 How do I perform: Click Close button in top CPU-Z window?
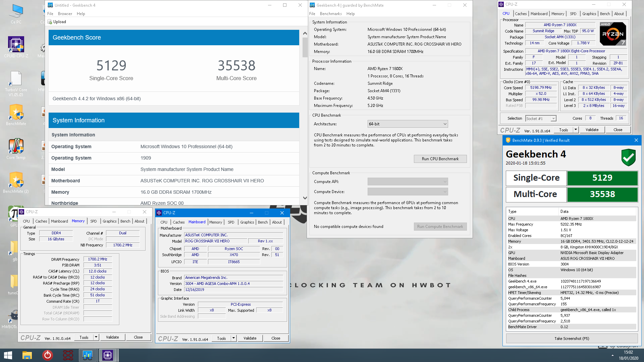coord(618,130)
